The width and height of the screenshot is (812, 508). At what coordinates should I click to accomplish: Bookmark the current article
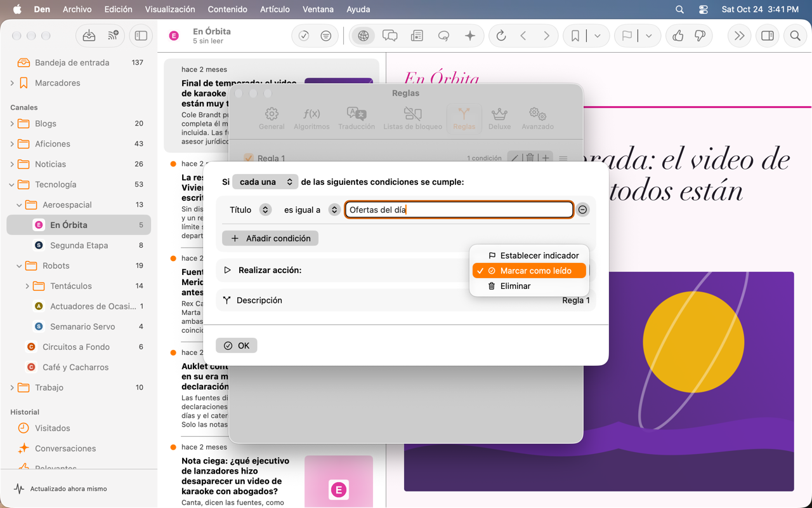(575, 36)
